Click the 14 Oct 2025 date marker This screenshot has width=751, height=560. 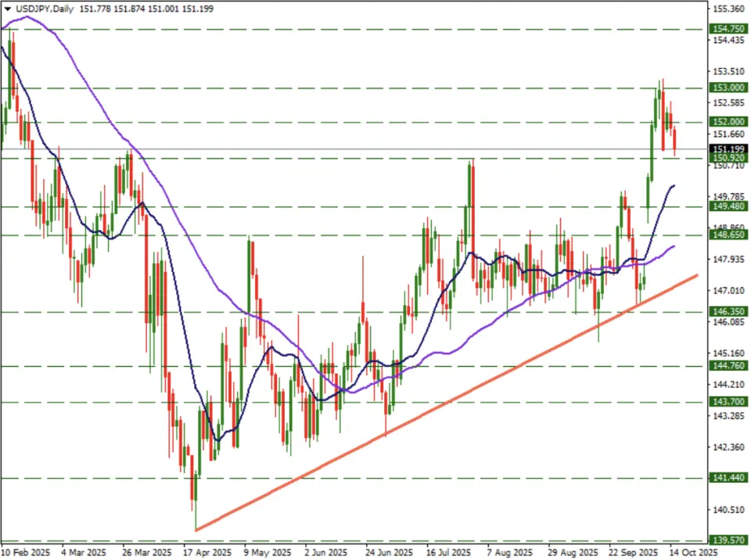click(x=693, y=552)
